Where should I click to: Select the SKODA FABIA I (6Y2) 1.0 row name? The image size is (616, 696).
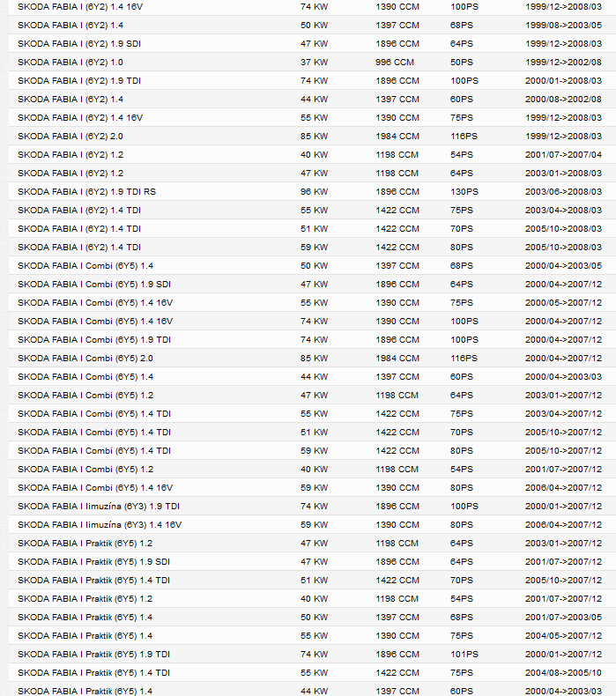click(71, 63)
